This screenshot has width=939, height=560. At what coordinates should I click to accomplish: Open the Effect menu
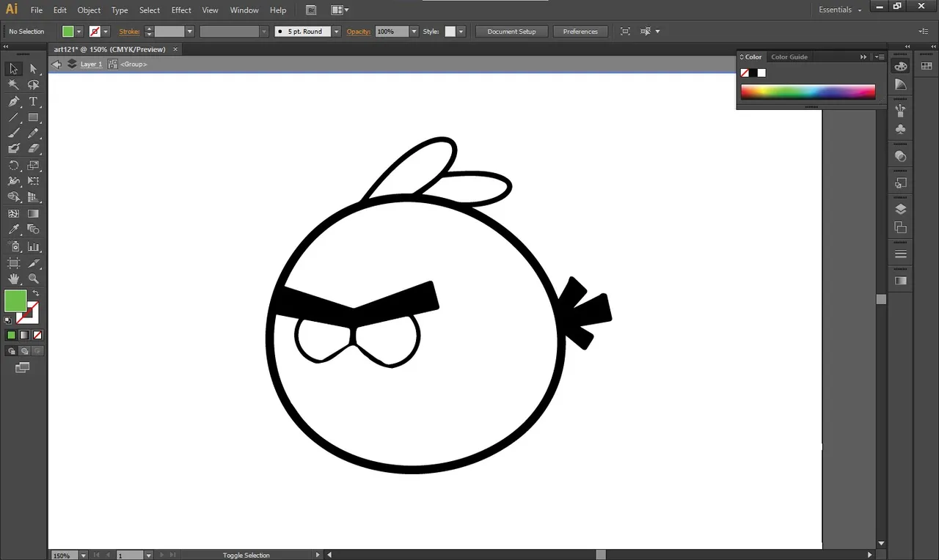pyautogui.click(x=181, y=10)
